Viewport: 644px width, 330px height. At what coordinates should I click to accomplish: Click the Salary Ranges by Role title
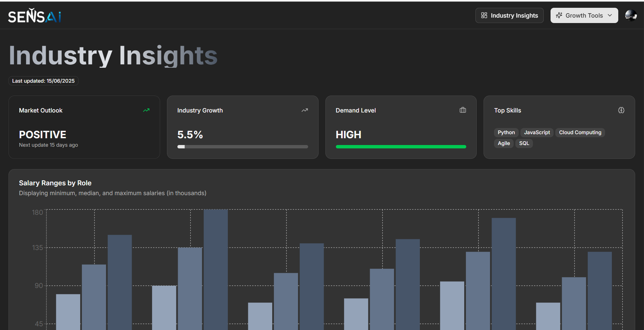point(55,183)
